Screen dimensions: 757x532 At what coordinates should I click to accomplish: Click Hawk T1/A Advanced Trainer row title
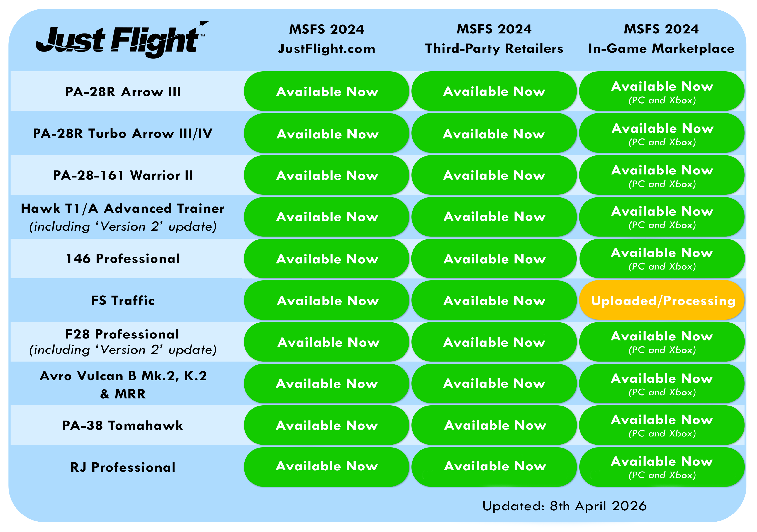123,209
